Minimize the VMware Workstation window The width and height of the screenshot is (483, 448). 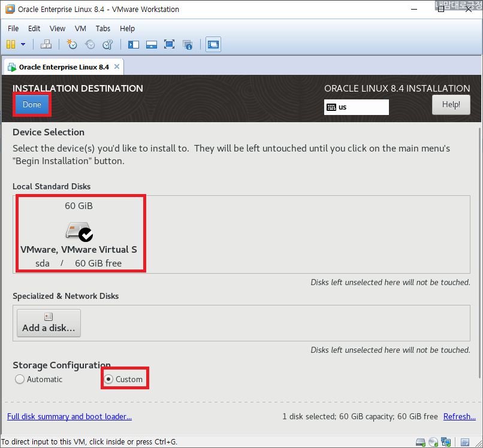(414, 9)
